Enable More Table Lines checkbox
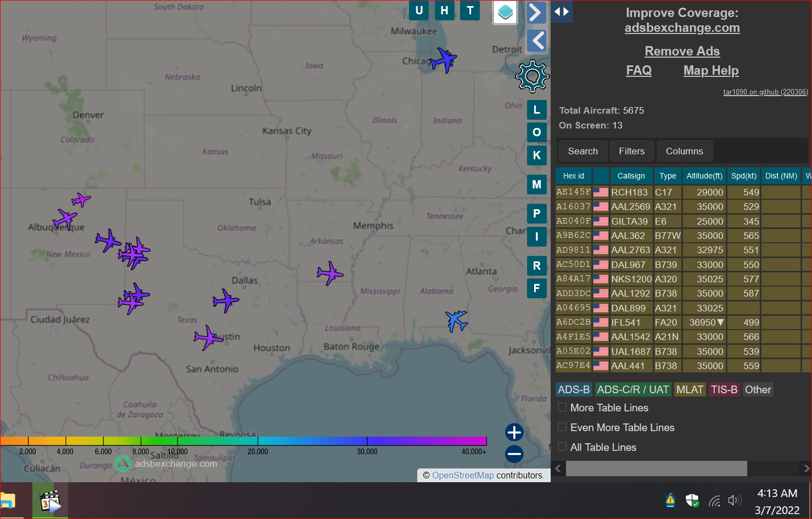 point(562,408)
